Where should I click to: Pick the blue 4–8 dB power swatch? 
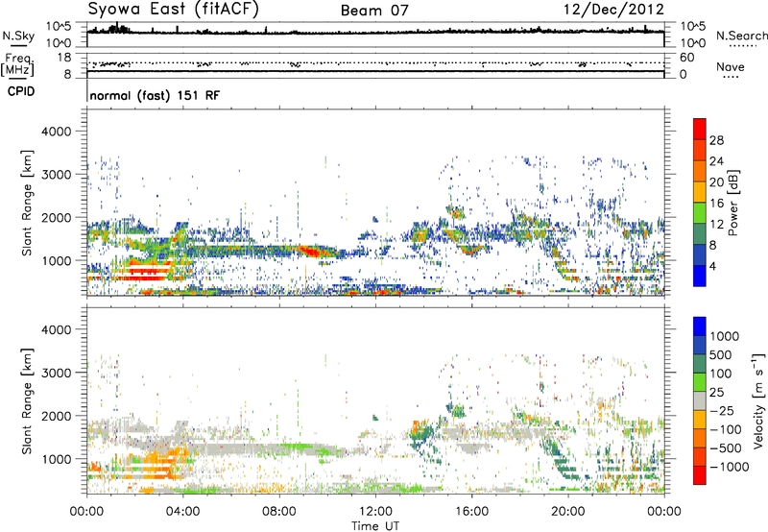[x=700, y=255]
